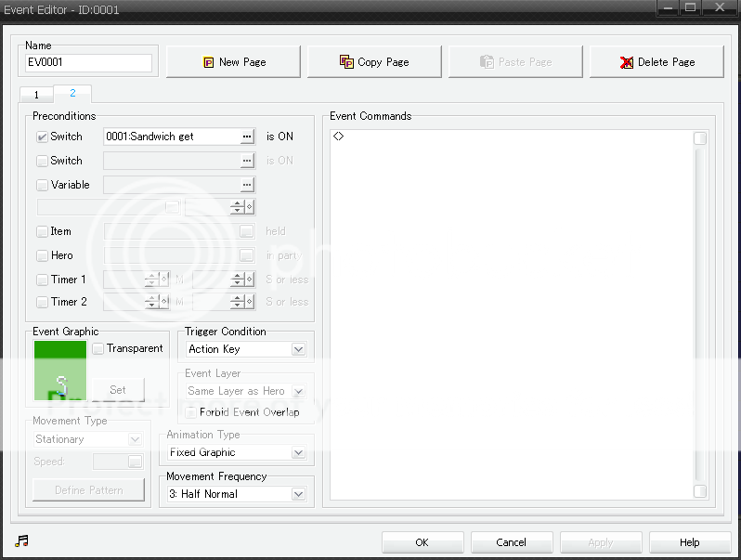
Task: Uncheck the first Switch precondition checkbox
Action: pos(42,137)
